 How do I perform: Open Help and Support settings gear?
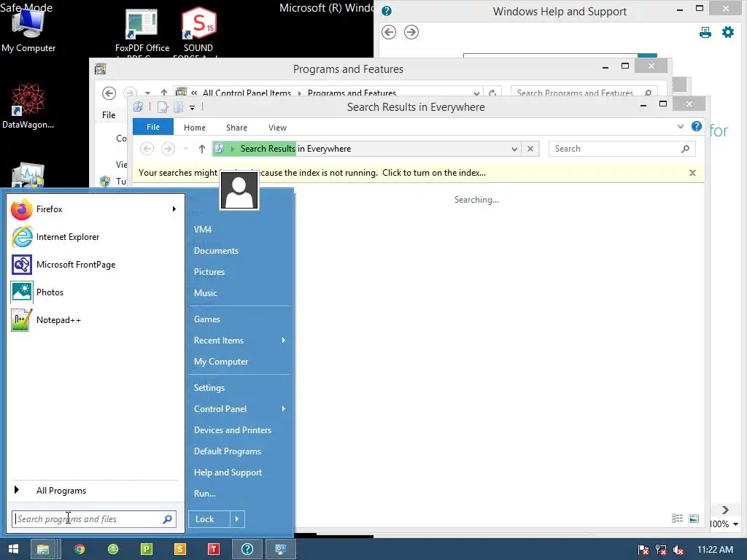728,32
